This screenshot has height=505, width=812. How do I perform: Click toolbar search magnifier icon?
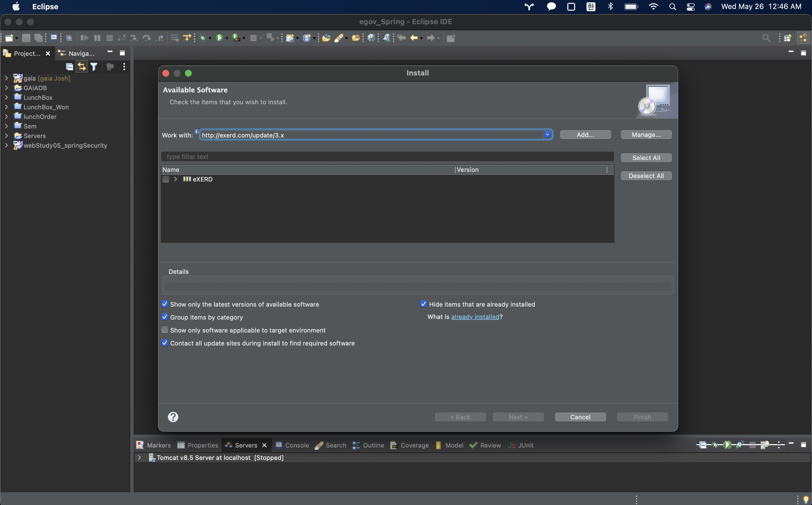click(766, 38)
